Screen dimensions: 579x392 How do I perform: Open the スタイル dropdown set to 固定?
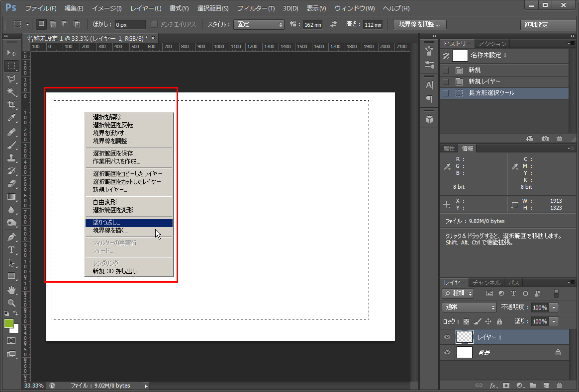[259, 24]
